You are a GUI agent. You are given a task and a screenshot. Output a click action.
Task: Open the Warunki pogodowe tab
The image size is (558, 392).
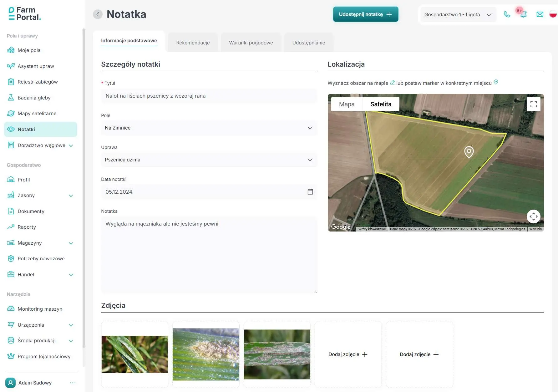pos(251,42)
